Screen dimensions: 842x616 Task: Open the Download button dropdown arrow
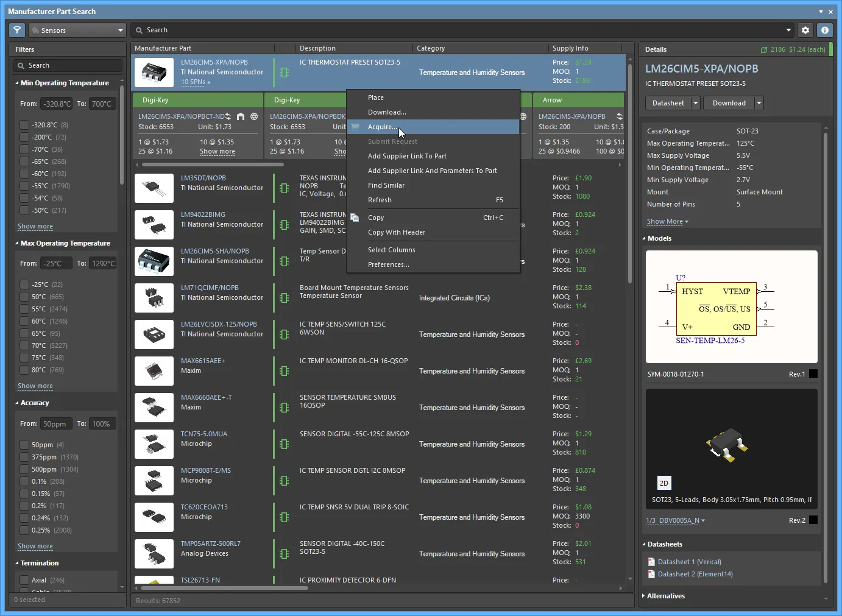(759, 103)
